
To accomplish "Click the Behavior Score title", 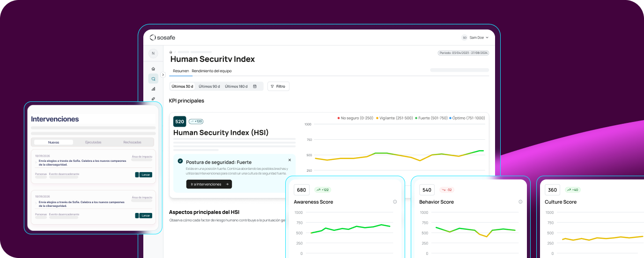I will click(437, 202).
